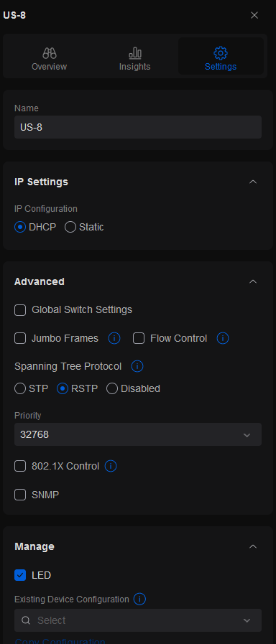The height and width of the screenshot is (644, 276).
Task: Enable the Global Switch Settings checkbox
Action: (x=20, y=310)
